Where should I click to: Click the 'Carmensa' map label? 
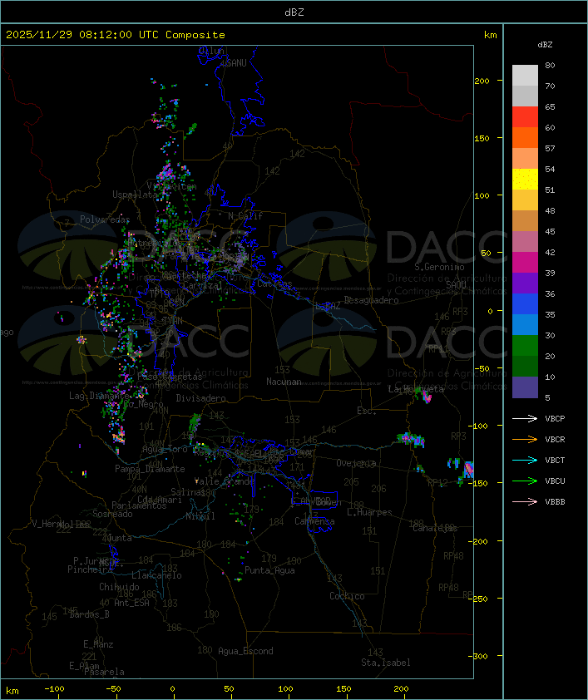point(314,521)
